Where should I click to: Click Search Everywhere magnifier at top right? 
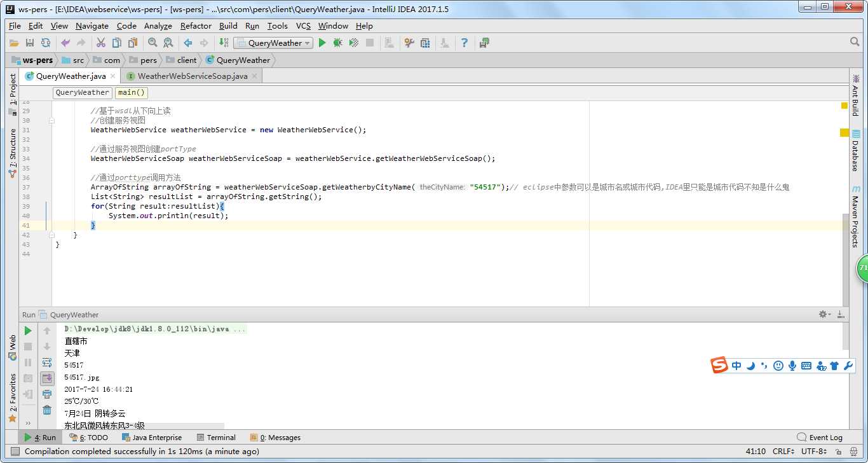[x=855, y=42]
